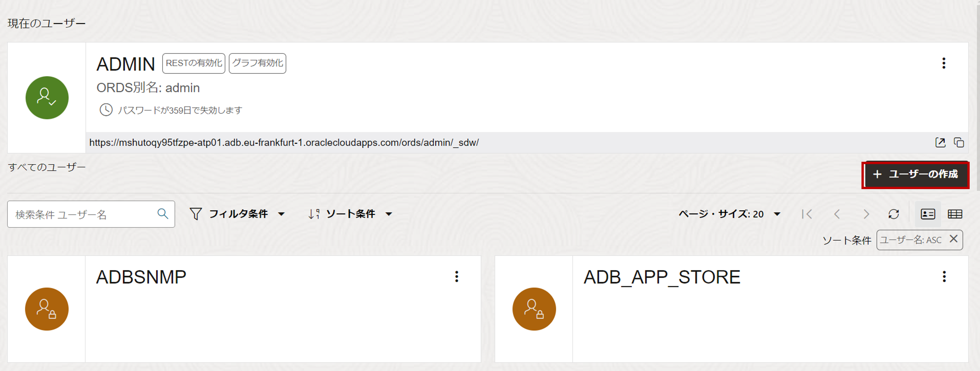980x371 pixels.
Task: Refresh the users list
Action: [x=894, y=214]
